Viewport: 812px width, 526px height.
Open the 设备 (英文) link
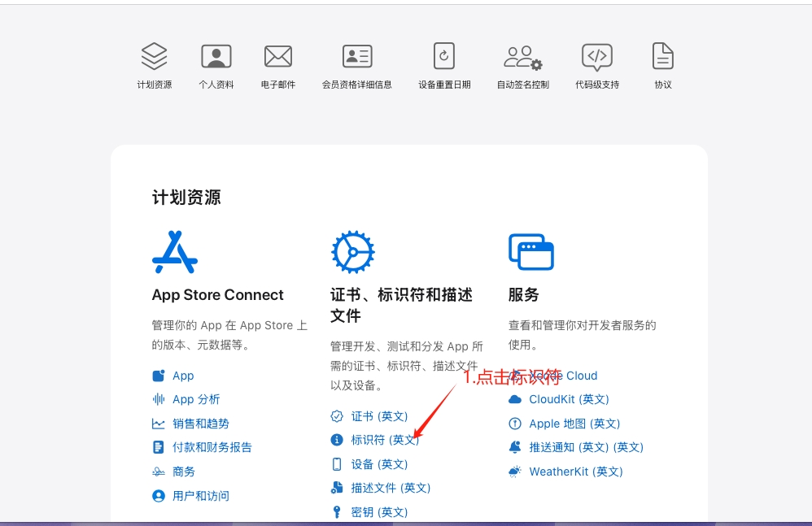click(x=380, y=464)
